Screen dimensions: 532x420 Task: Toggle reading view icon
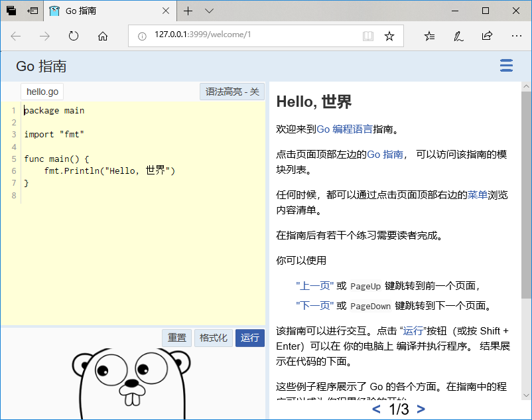click(367, 36)
